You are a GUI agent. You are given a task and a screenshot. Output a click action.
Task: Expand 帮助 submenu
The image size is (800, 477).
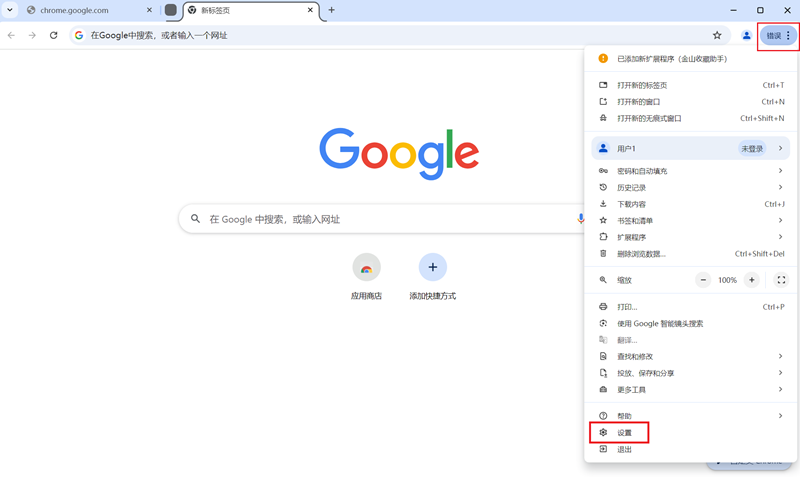[691, 416]
